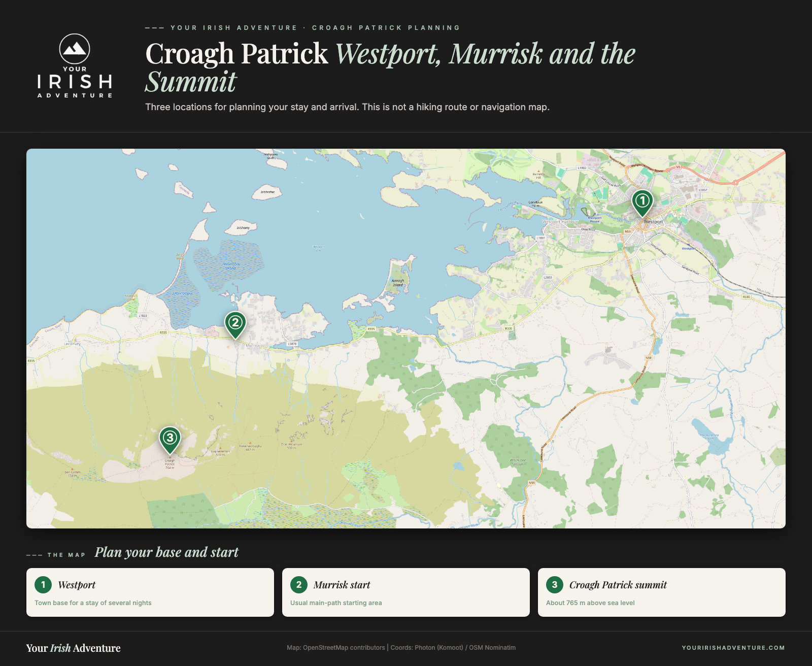Click the green number 3 badge beside Croagh Patrick summit

(555, 585)
